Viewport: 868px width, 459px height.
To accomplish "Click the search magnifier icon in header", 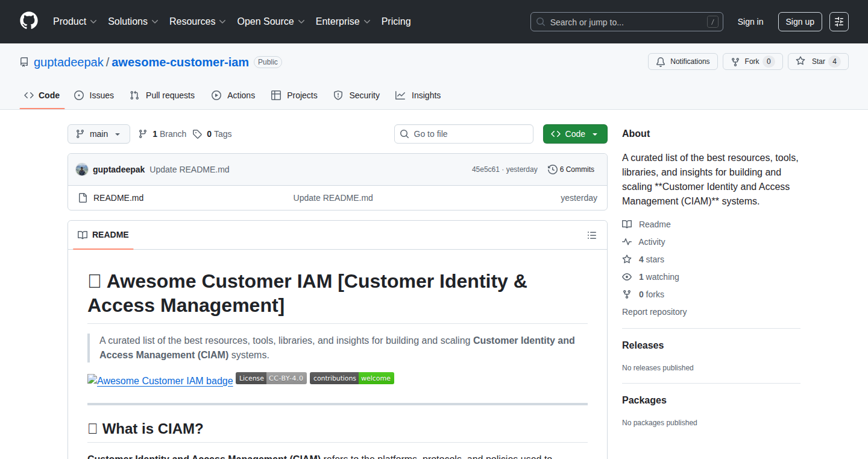I will [541, 22].
